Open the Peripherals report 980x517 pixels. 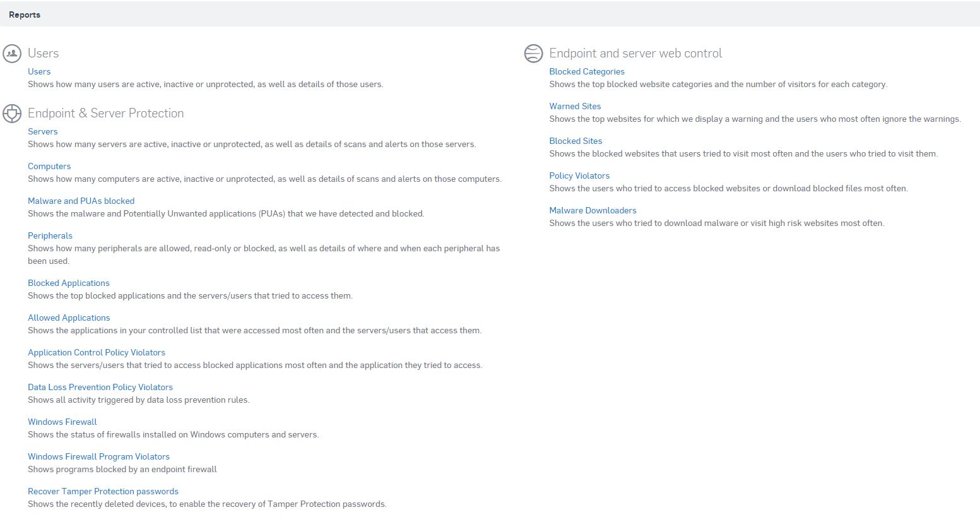click(x=50, y=235)
